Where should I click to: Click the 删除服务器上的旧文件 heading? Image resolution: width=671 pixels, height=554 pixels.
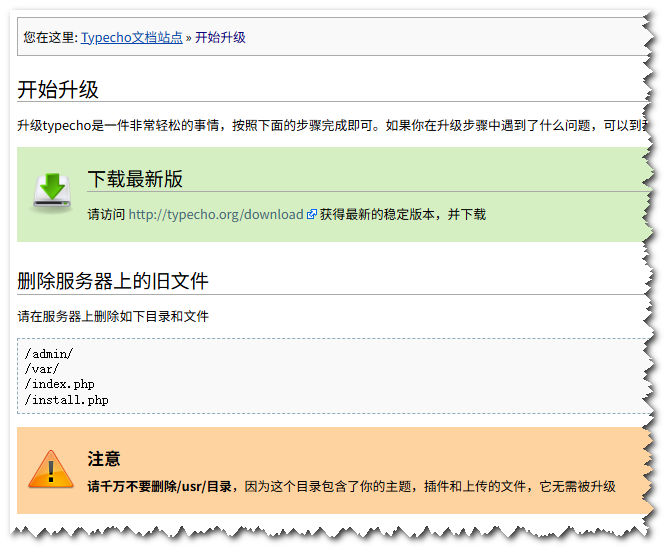coord(112,280)
